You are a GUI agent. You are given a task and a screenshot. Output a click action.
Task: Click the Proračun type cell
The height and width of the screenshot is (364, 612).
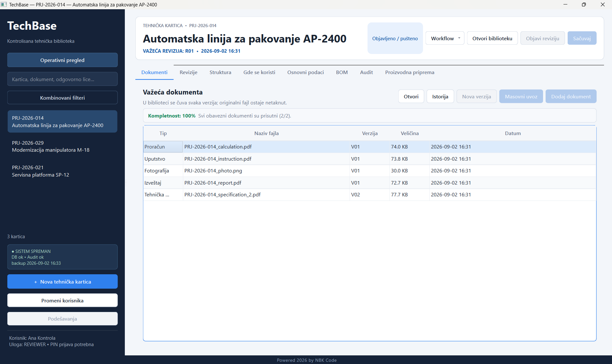point(163,147)
